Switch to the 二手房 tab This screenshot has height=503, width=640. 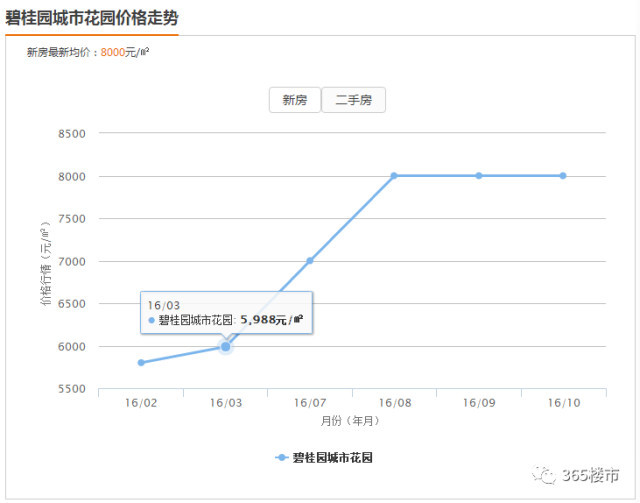[353, 100]
